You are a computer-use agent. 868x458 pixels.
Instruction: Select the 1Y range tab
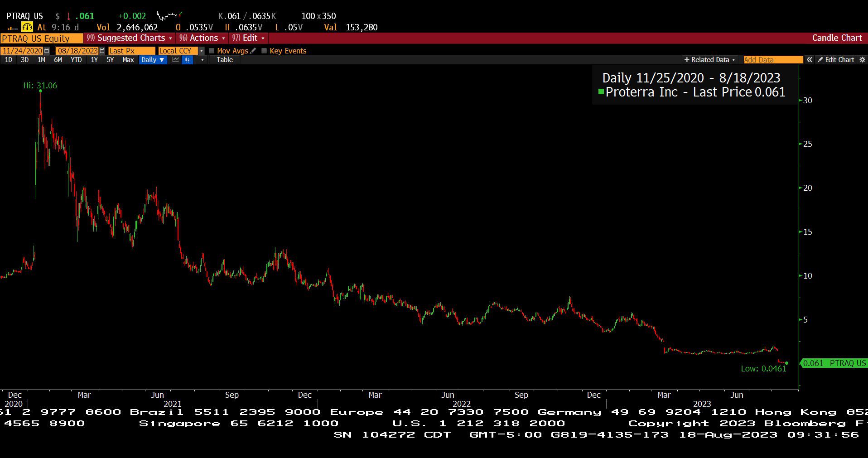[x=94, y=60]
